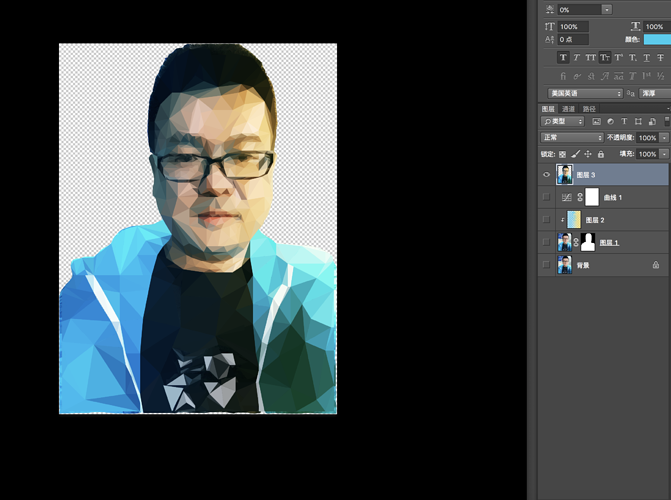Toggle Faux Italic text style

click(x=576, y=57)
